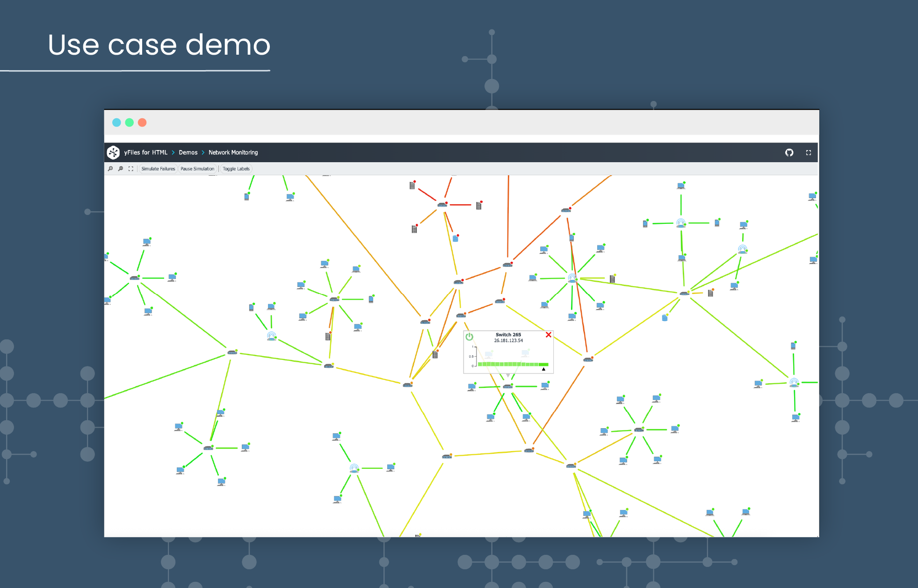Close the Switch 265 info popup
918x588 pixels.
point(548,335)
